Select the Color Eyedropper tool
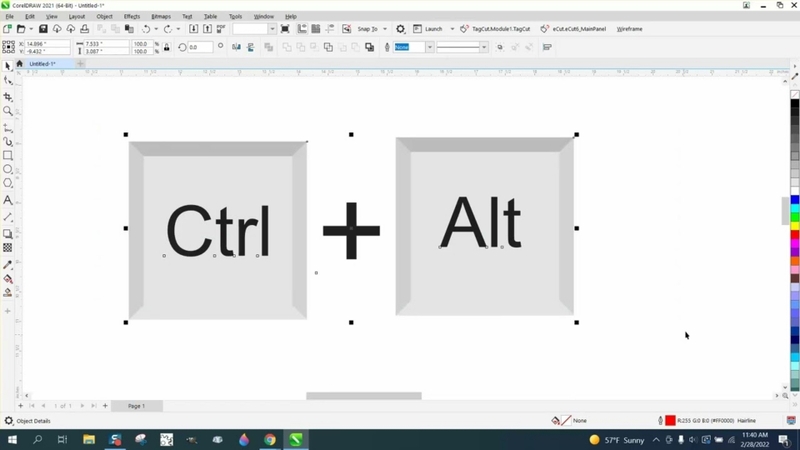Viewport: 800px width, 450px height. pos(8,265)
